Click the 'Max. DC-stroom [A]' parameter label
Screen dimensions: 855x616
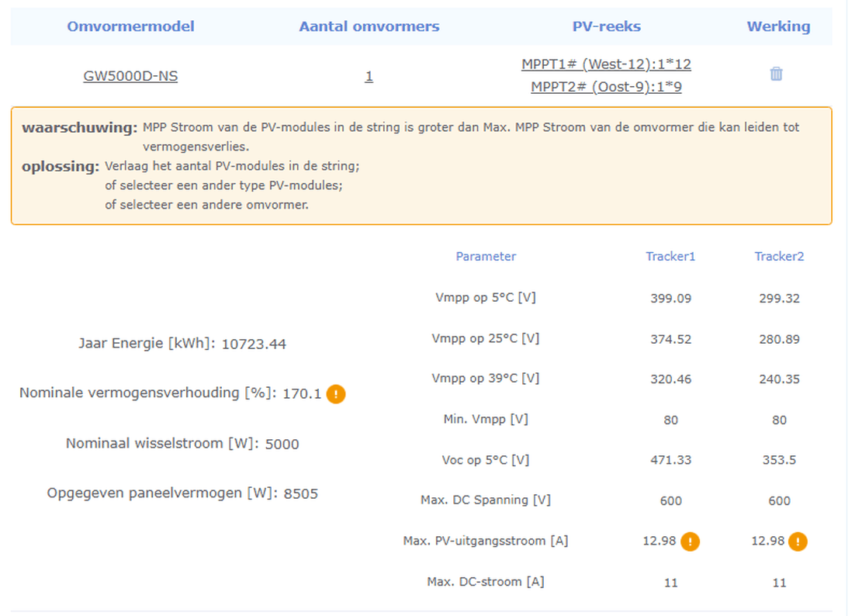coord(486,582)
